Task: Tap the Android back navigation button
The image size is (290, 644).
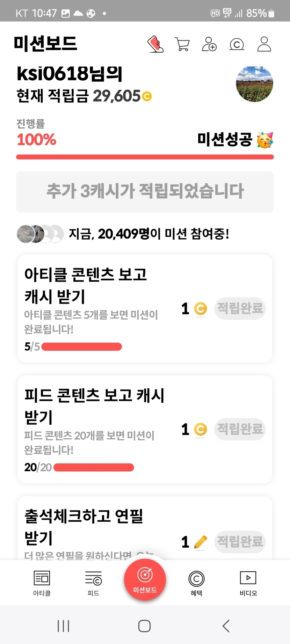Action: (x=226, y=626)
